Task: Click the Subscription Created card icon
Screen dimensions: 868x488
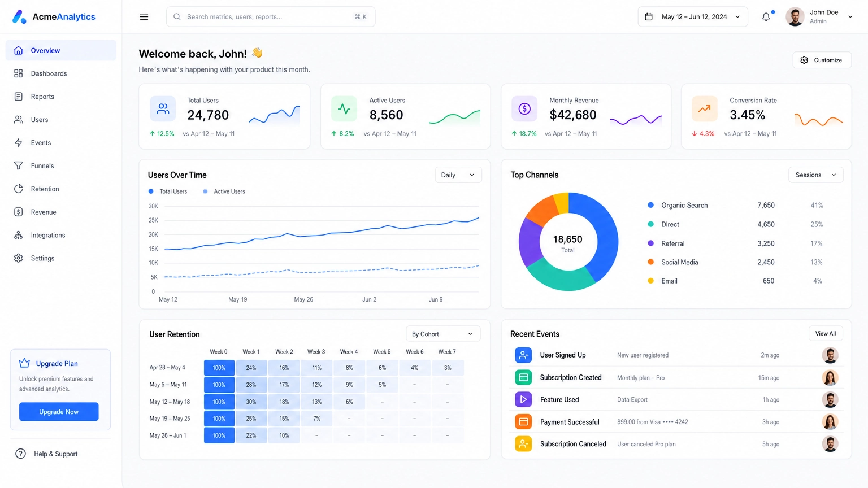Action: tap(523, 377)
